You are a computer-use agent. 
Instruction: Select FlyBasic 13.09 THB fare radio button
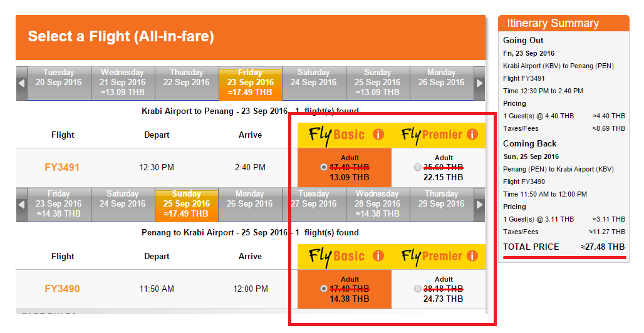[x=323, y=167]
